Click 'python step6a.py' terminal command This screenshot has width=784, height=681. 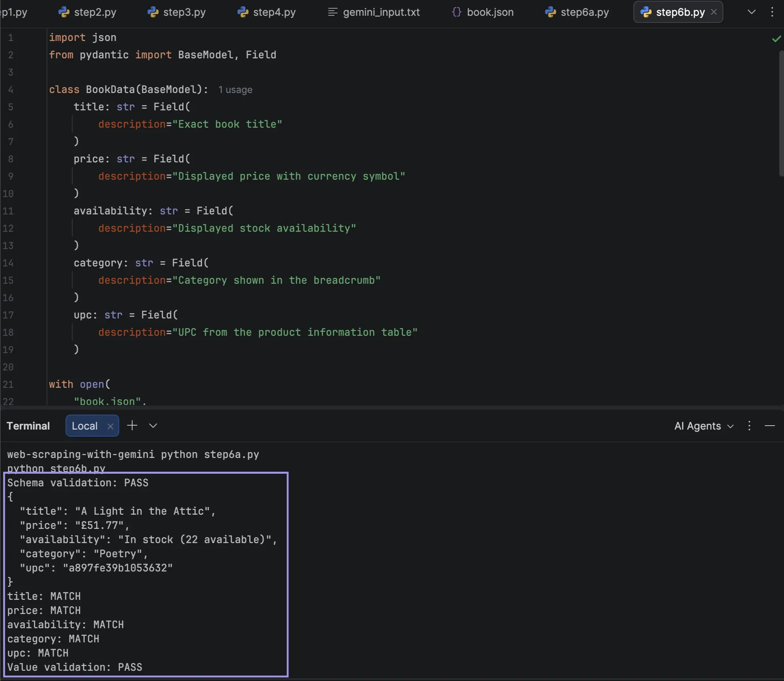(210, 454)
